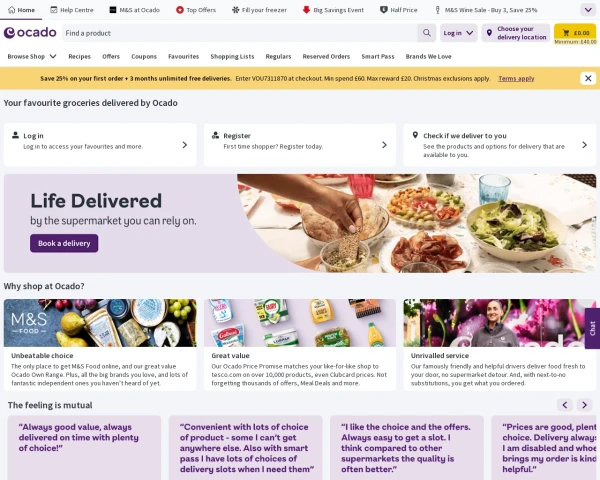Open the Chat side tab
600x480 pixels.
592,328
